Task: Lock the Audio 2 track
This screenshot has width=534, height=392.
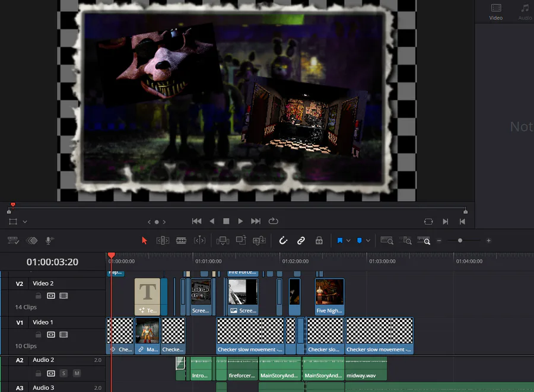Action: coord(39,373)
